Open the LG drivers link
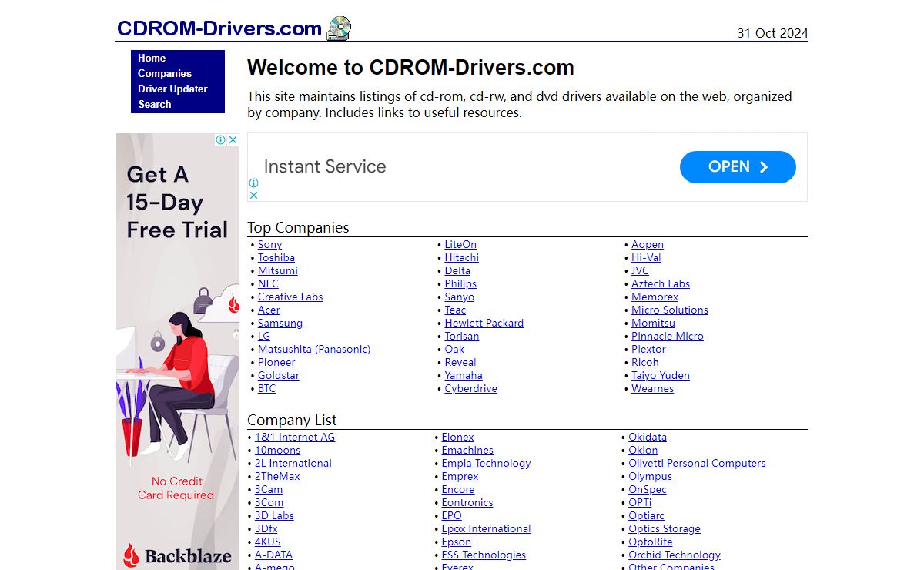 pos(264,336)
